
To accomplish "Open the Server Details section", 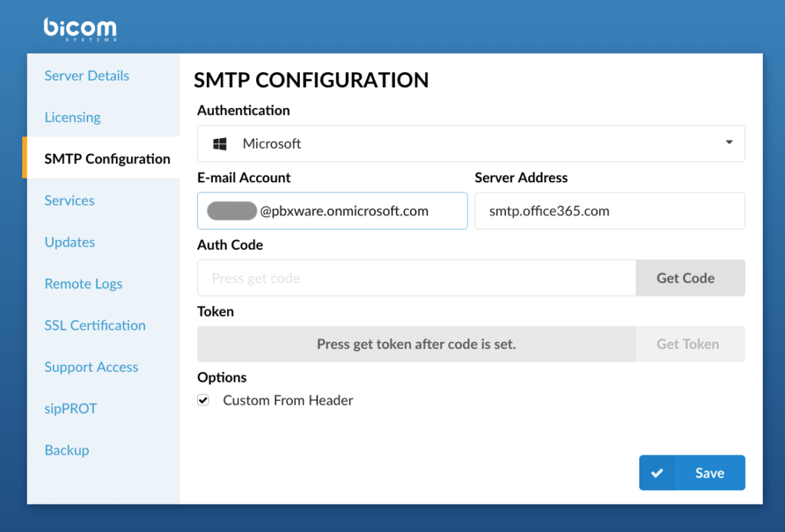I will (87, 76).
